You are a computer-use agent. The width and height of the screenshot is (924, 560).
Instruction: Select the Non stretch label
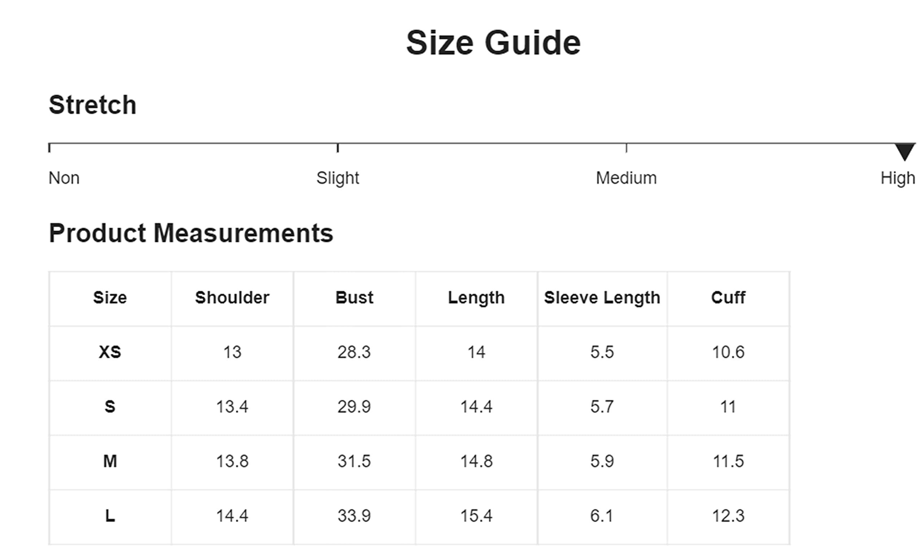64,178
